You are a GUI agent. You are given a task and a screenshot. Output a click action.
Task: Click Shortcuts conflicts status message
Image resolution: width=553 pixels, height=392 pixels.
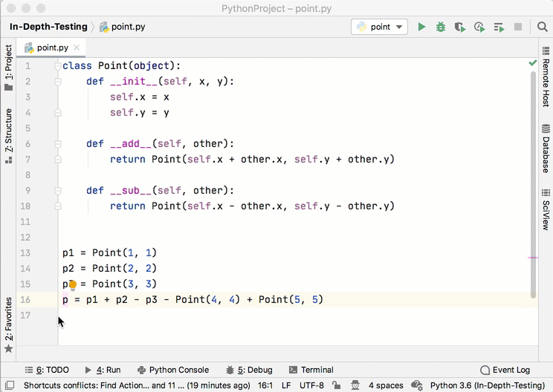point(137,385)
